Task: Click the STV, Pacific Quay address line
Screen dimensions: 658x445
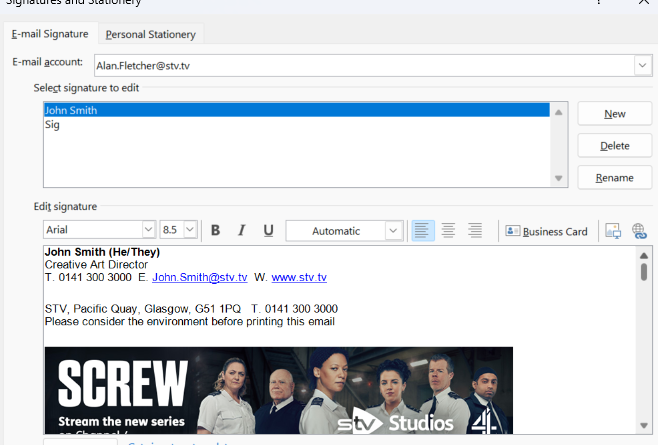Action: click(x=191, y=309)
